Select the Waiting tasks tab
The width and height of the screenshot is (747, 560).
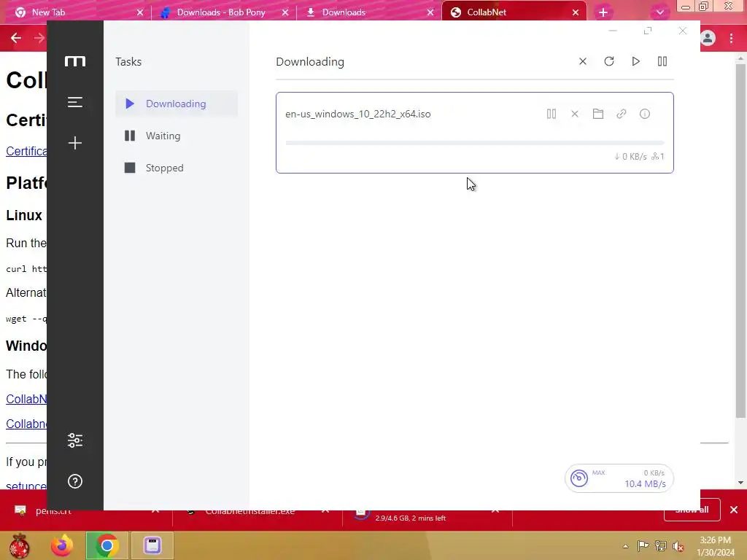point(177,136)
